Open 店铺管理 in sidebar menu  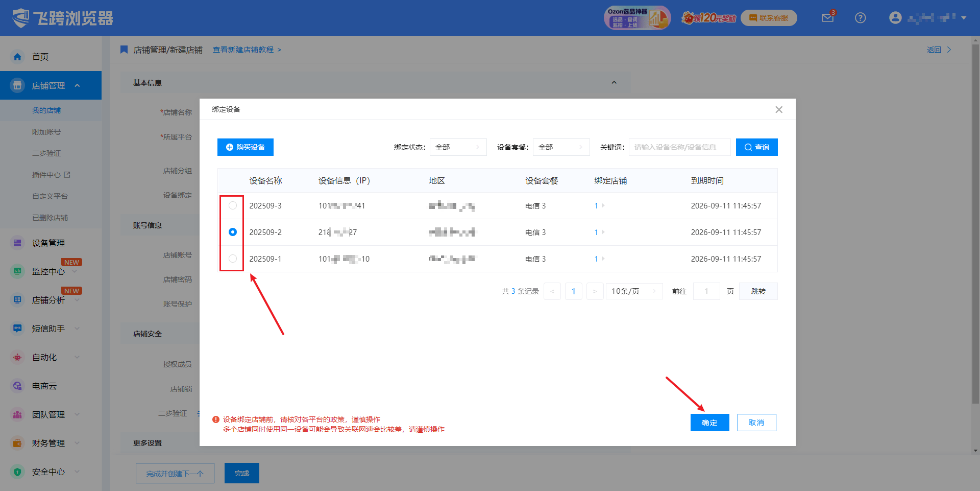(48, 86)
